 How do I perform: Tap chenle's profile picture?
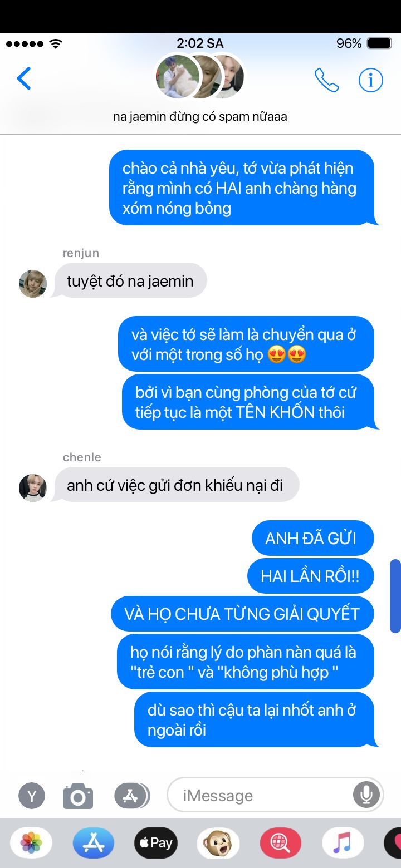[x=33, y=488]
